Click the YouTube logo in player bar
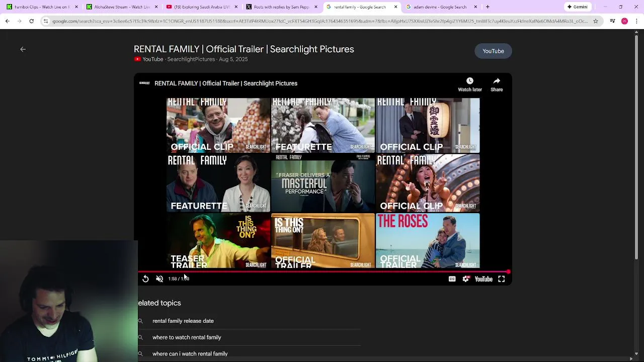 pyautogui.click(x=484, y=279)
